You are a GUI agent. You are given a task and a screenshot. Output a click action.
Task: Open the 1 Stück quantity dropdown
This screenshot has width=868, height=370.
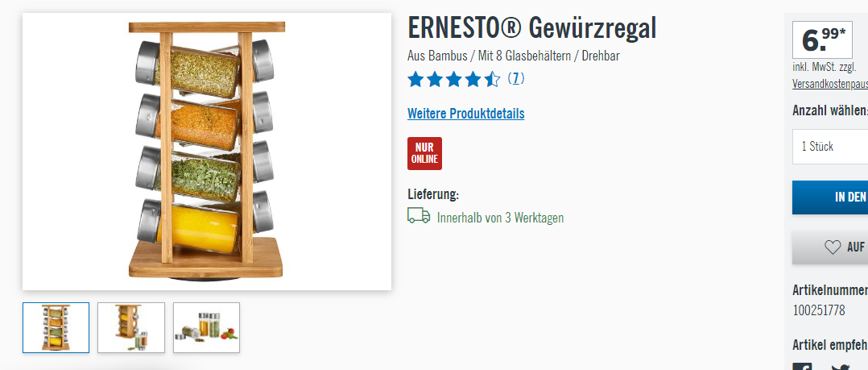(x=830, y=147)
